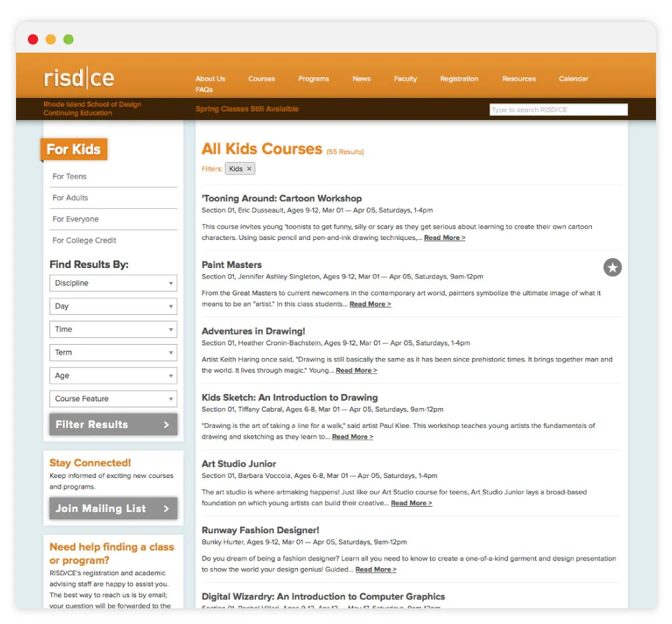Open the Age dropdown
Image resolution: width=672 pixels, height=624 pixels.
pyautogui.click(x=113, y=376)
